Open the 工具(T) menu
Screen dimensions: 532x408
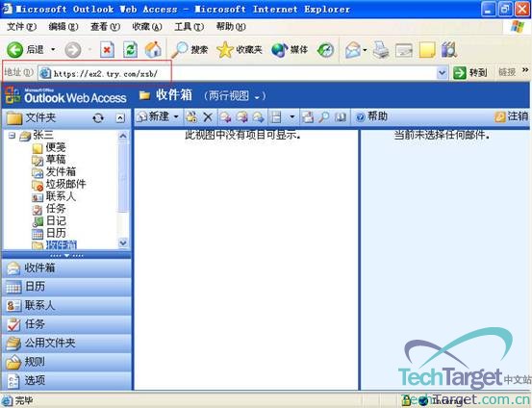tap(189, 27)
